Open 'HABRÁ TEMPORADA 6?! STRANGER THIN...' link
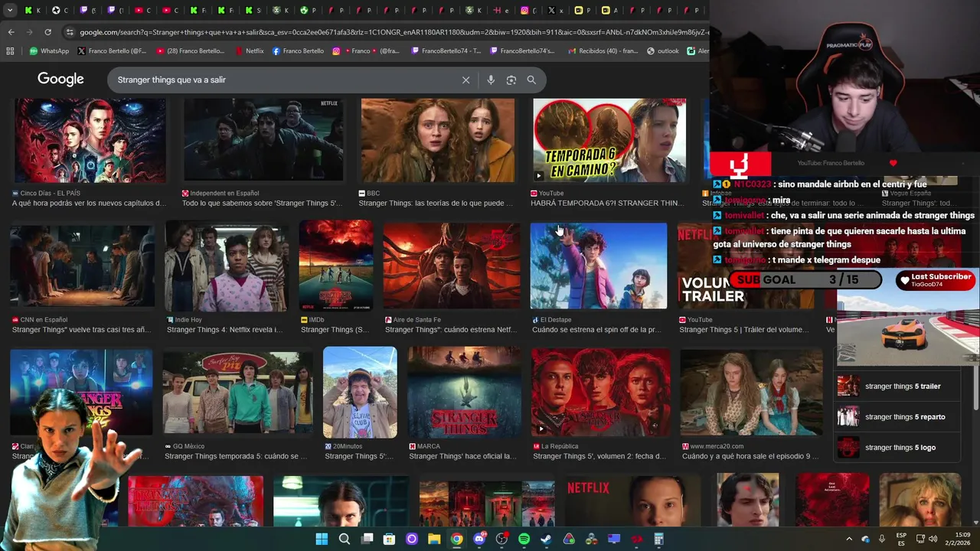Screen dimensions: 980x551 (x=608, y=204)
